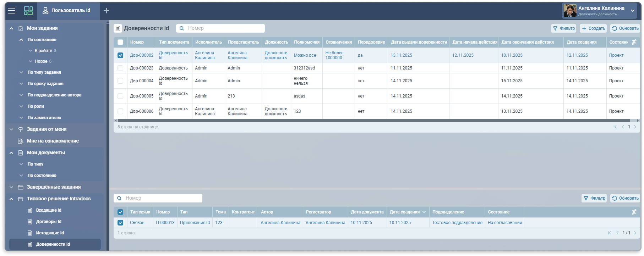Toggle select-all checkbox in top table header
The width and height of the screenshot is (644, 256).
[x=120, y=42]
